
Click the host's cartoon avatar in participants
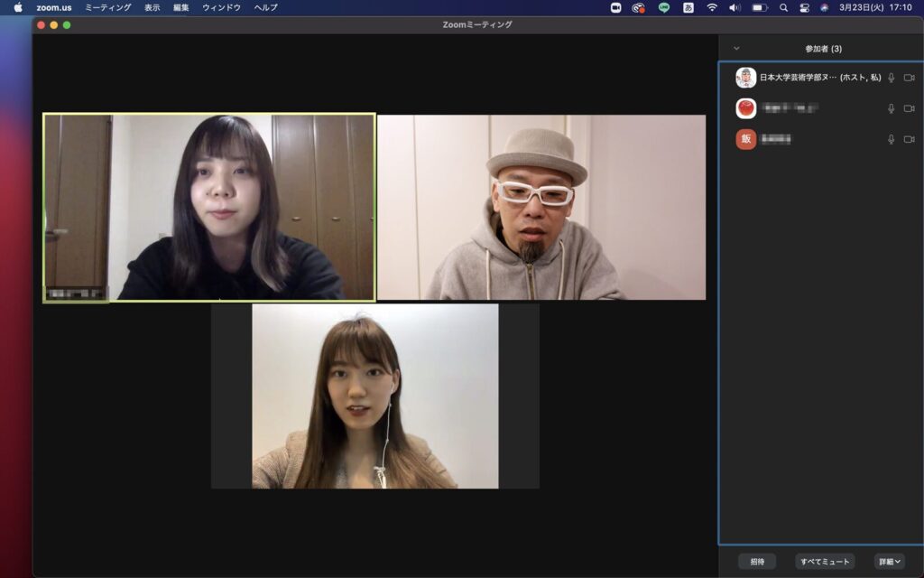(x=745, y=78)
